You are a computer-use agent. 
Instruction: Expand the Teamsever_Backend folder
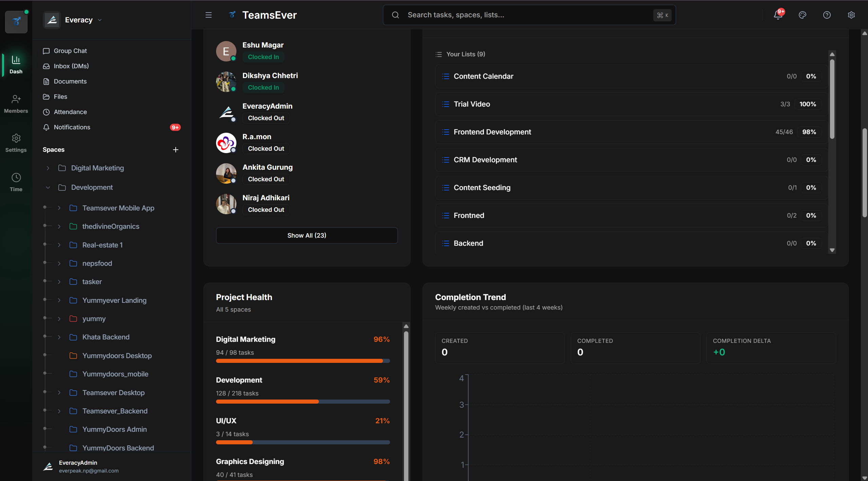59,411
